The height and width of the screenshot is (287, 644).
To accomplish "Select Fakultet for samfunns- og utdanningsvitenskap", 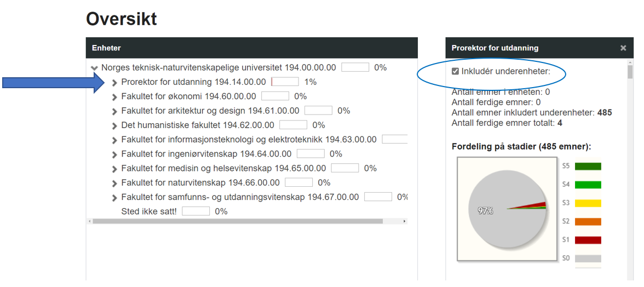I will [240, 197].
